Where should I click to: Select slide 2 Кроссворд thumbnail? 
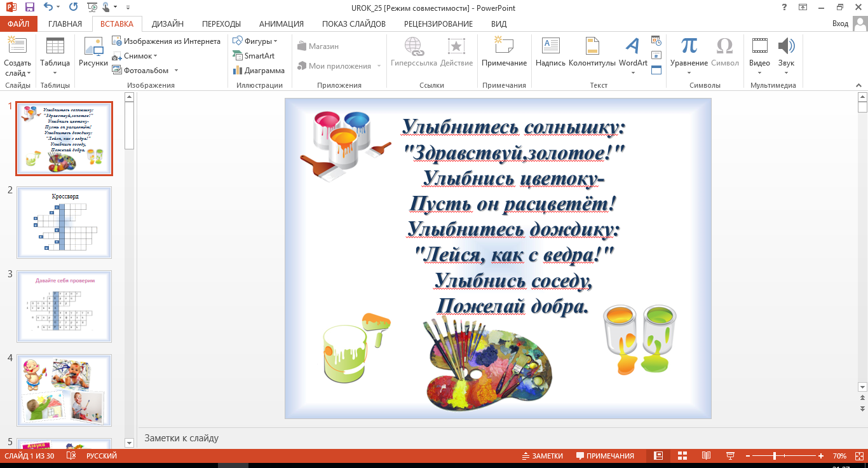(64, 223)
